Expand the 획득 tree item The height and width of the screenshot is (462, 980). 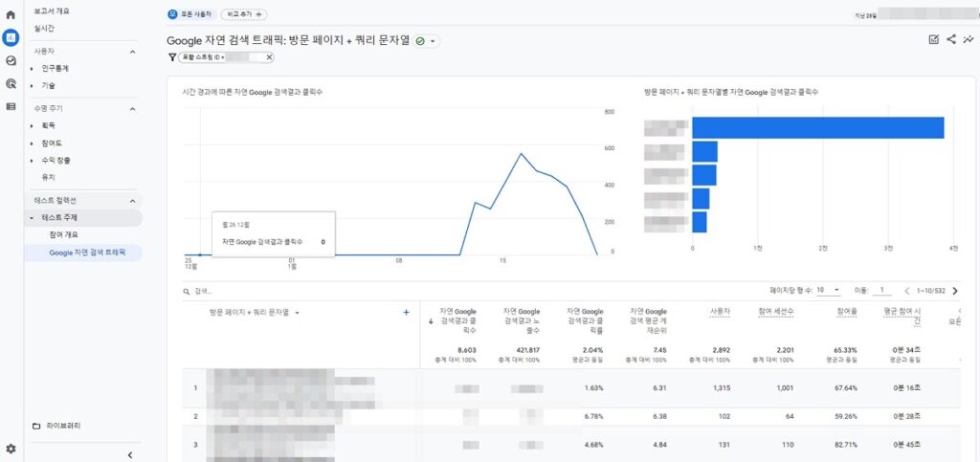[x=32, y=125]
